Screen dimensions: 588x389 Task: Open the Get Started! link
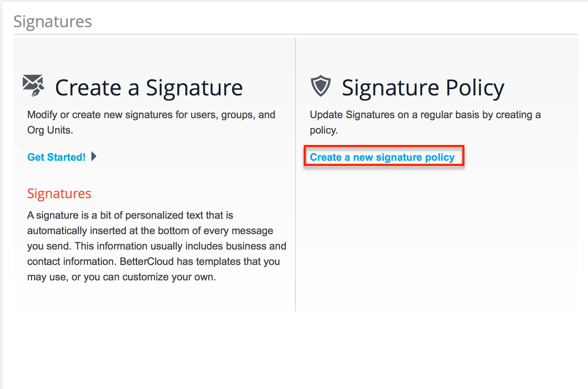[57, 157]
